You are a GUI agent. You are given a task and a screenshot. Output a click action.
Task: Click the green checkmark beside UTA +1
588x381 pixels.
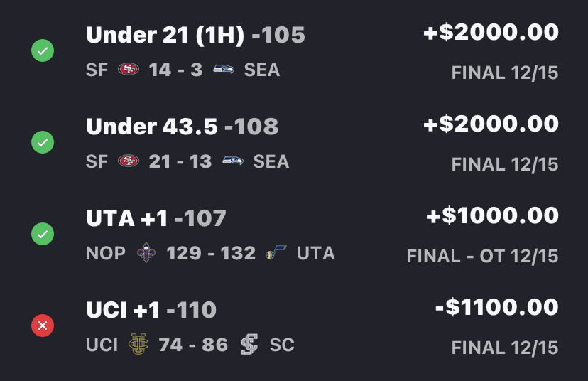43,234
